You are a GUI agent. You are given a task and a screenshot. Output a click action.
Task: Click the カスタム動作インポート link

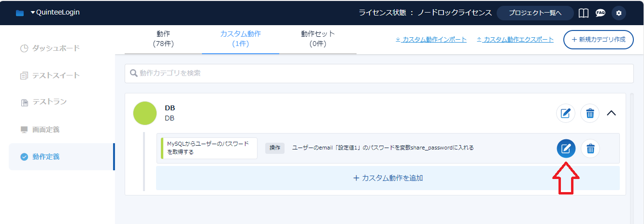point(431,40)
